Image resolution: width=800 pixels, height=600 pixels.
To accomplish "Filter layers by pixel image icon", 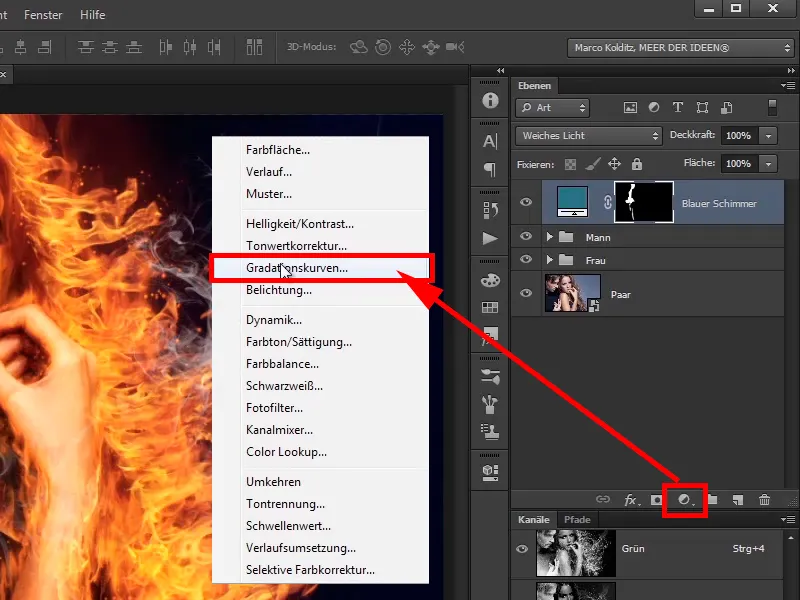I will [x=631, y=108].
